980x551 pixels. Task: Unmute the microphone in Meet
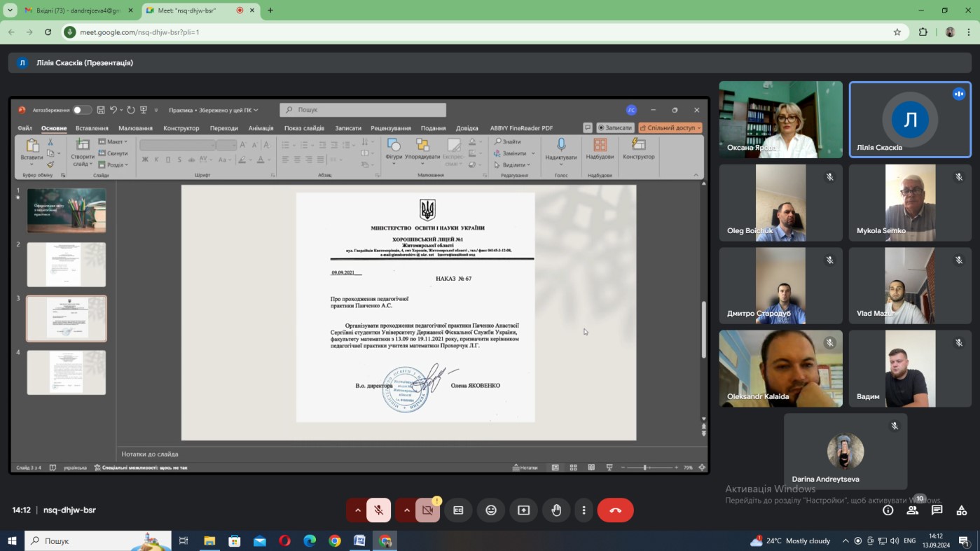click(x=378, y=510)
